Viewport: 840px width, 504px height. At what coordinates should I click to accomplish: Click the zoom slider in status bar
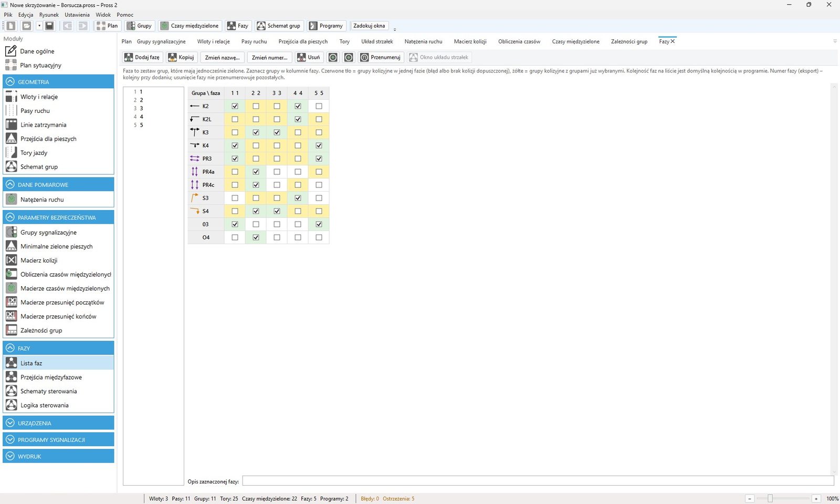(770, 498)
